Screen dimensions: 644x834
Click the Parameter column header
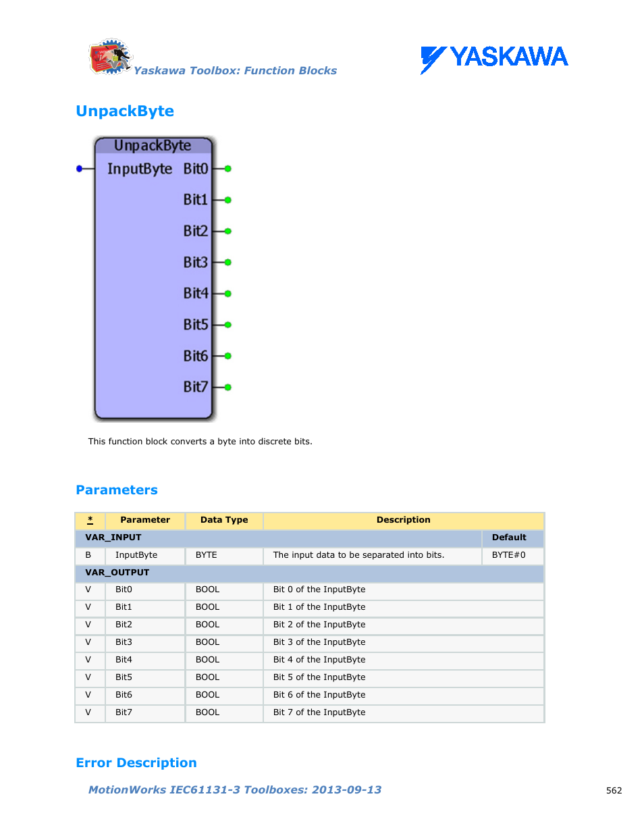point(145,520)
